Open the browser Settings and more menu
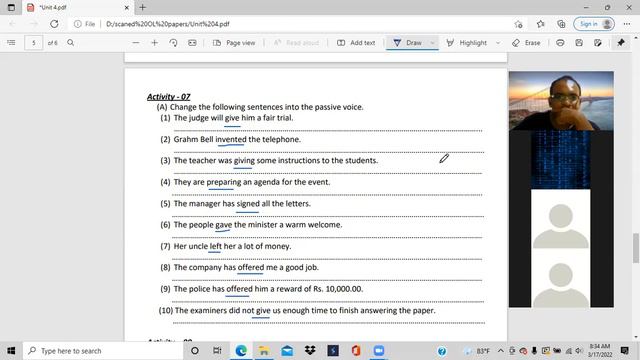This screenshot has width=640, height=360. click(627, 24)
